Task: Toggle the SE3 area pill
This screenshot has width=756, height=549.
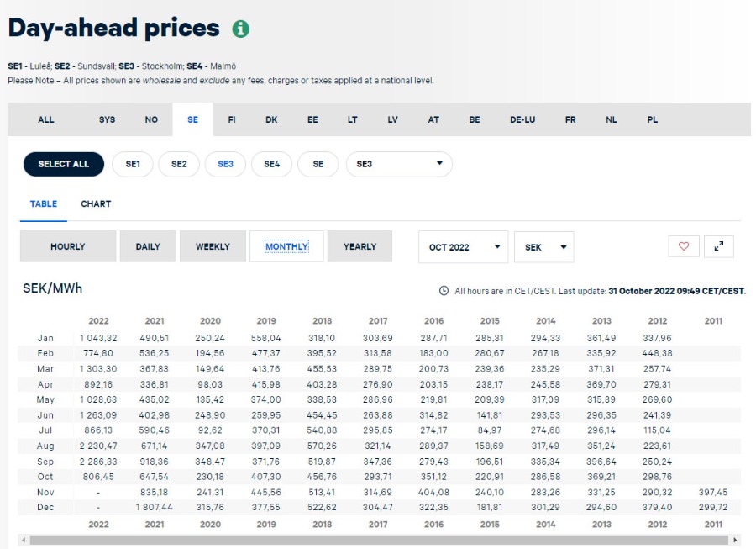Action: [225, 164]
